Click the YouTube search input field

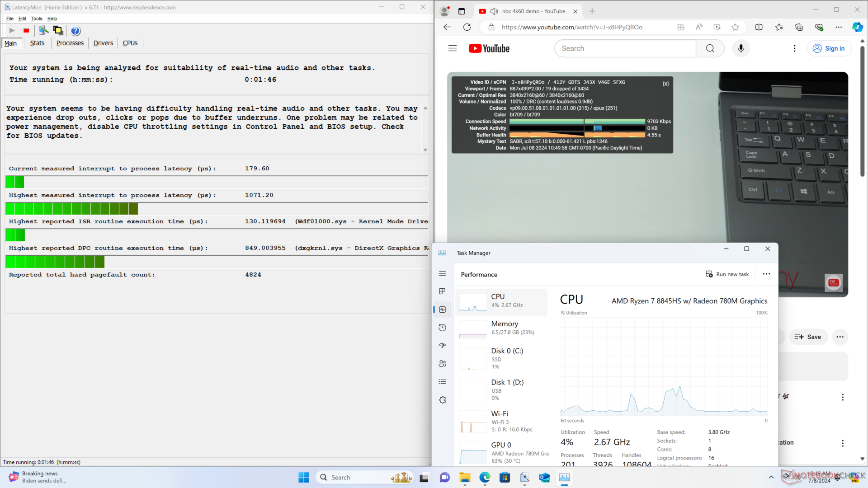pos(624,48)
